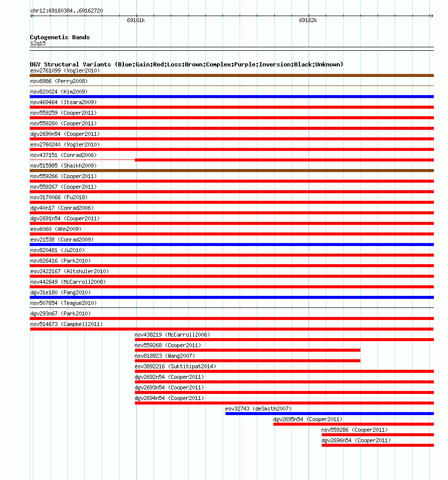Click nsv437151 (Conrad2006) label
448x480 pixels.
[63, 155]
